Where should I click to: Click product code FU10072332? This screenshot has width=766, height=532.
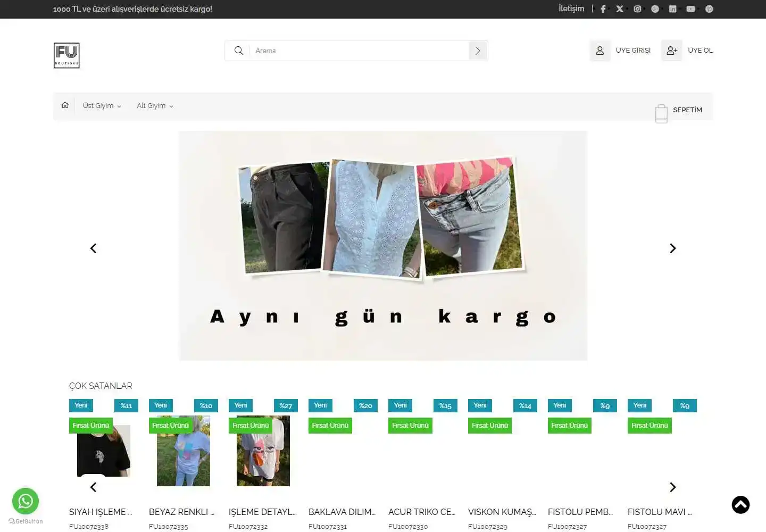tap(248, 527)
